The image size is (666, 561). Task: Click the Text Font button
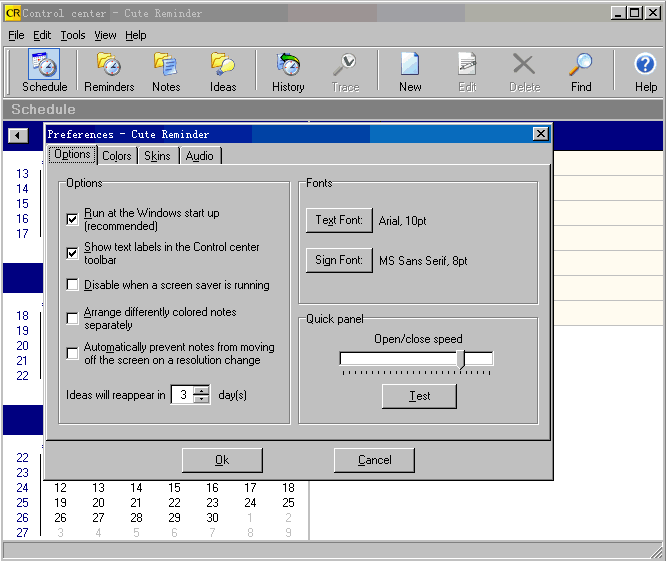click(x=339, y=220)
